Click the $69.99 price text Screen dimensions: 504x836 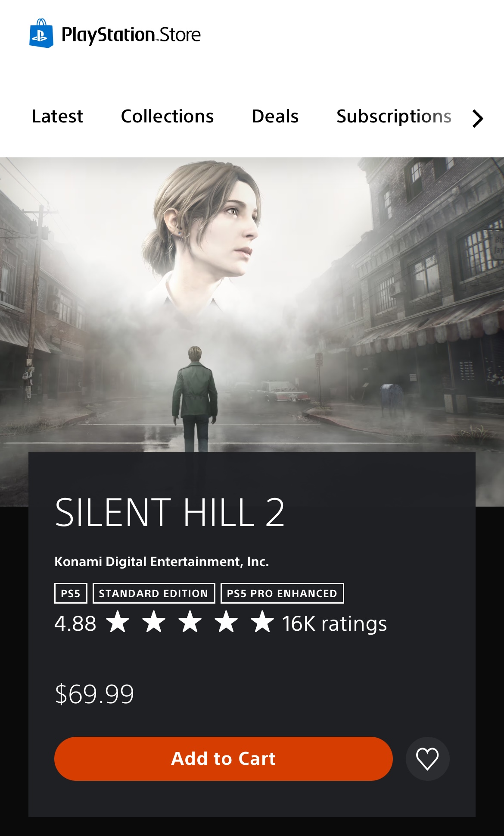[94, 694]
